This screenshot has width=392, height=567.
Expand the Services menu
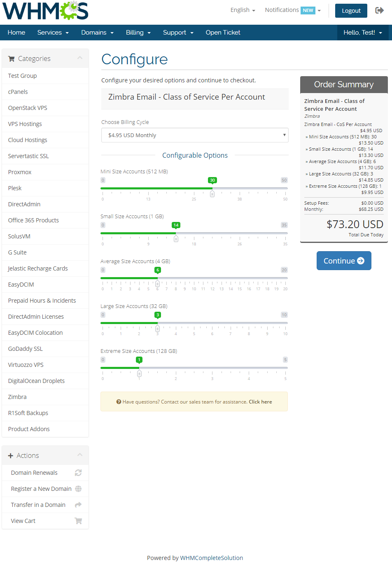[53, 33]
